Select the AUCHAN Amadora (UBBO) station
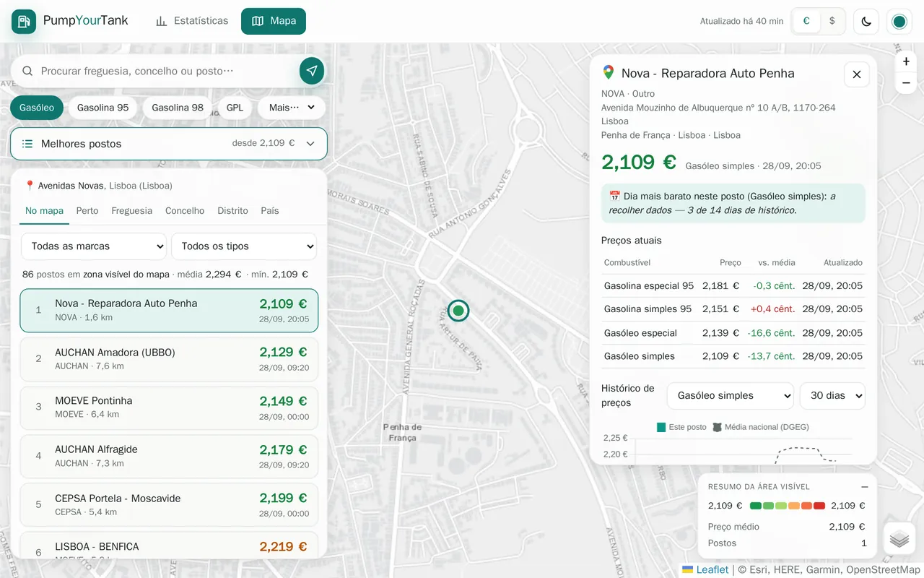 pos(169,359)
